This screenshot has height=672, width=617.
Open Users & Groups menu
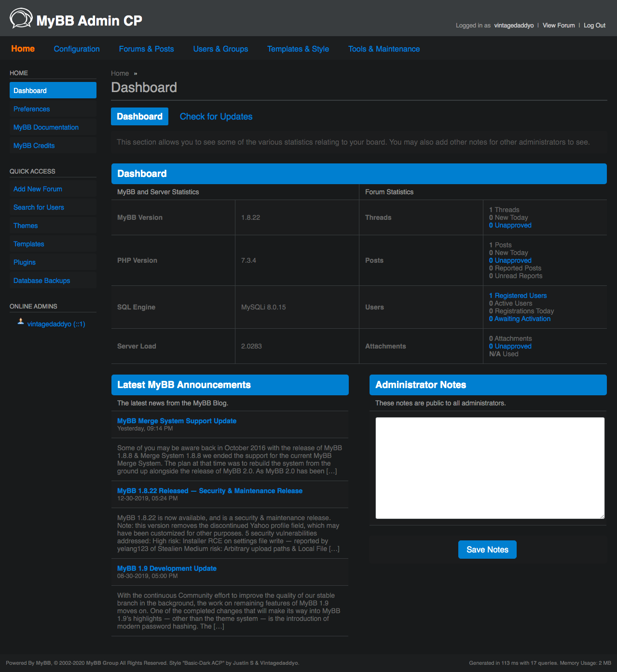pyautogui.click(x=220, y=49)
